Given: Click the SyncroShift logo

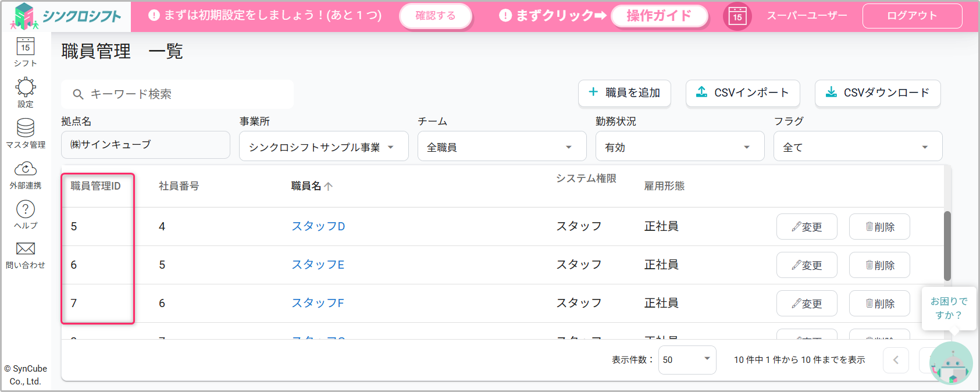Looking at the screenshot, I should [x=66, y=16].
